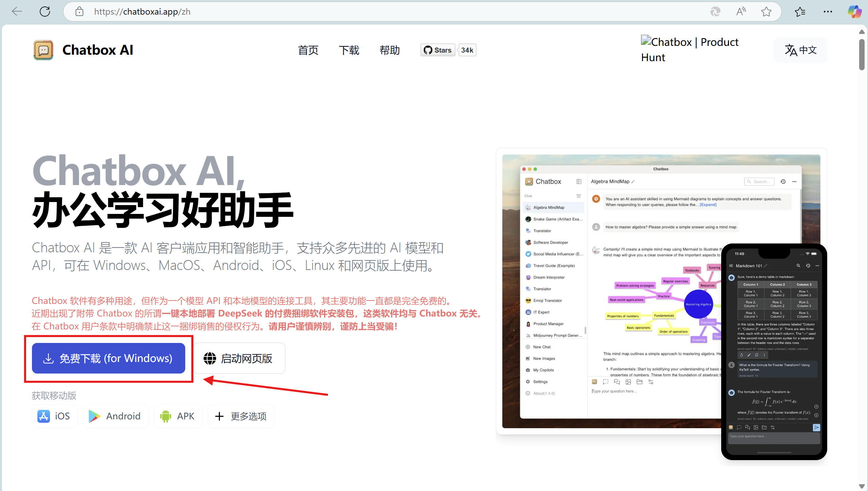Open the browser favorites list icon

pyautogui.click(x=800, y=12)
